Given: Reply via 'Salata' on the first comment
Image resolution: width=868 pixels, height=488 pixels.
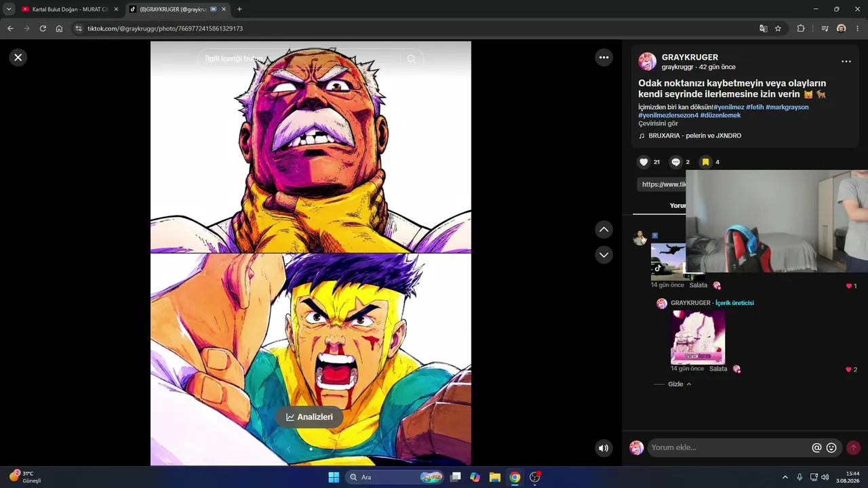Looking at the screenshot, I should 698,285.
